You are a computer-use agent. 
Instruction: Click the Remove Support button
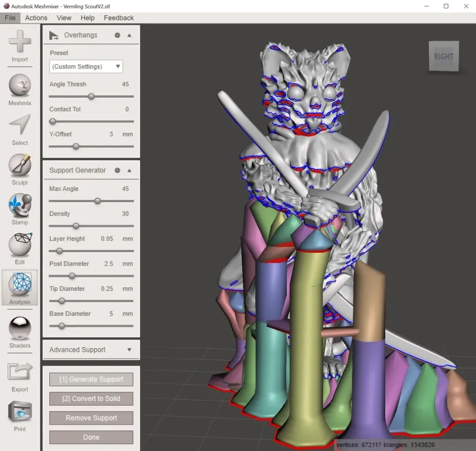92,418
